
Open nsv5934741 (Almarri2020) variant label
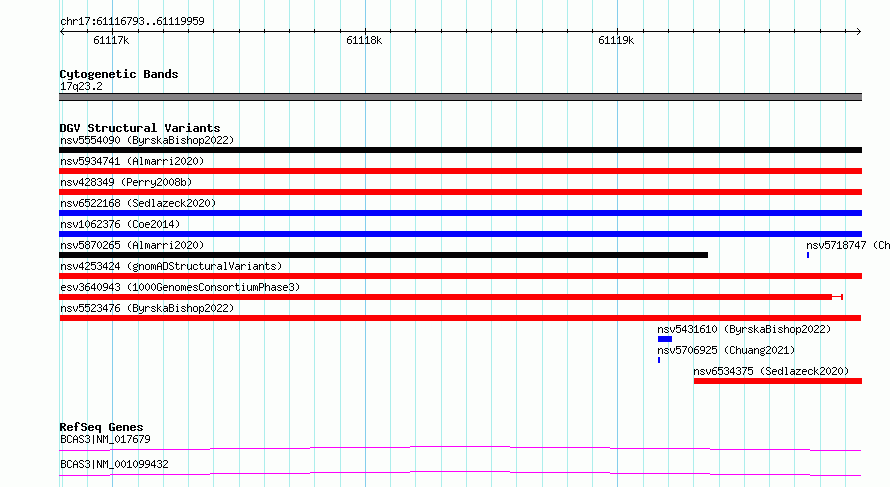click(x=132, y=161)
